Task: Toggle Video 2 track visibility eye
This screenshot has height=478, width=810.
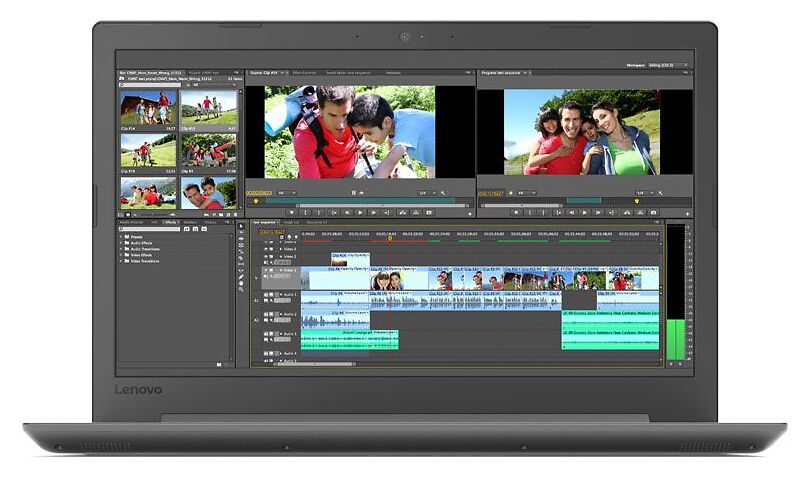Action: 268,257
